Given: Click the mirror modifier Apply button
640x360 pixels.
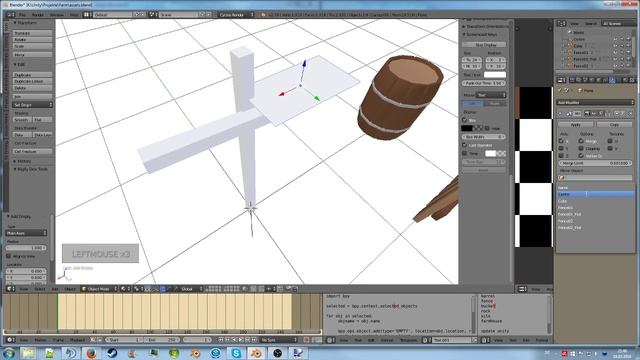Looking at the screenshot, I should tap(576, 124).
